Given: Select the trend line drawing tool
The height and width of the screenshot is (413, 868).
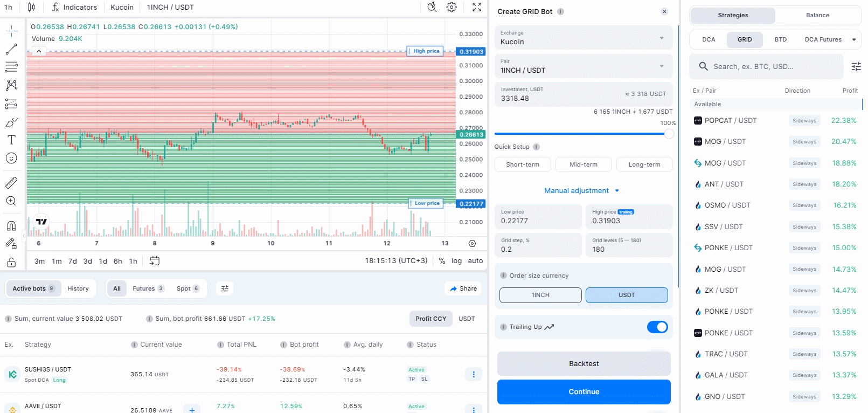Looking at the screenshot, I should [x=11, y=50].
